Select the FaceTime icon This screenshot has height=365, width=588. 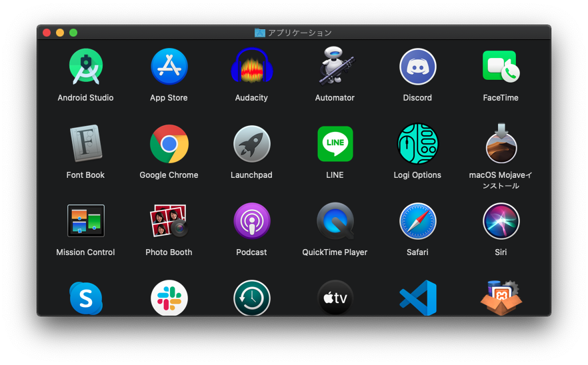[501, 67]
